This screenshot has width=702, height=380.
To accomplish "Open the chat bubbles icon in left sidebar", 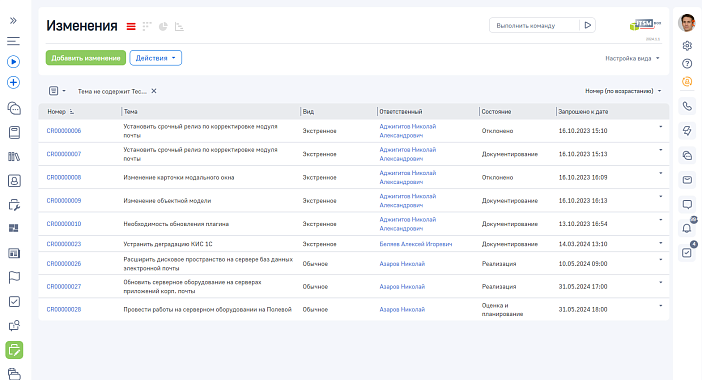I will [x=14, y=108].
